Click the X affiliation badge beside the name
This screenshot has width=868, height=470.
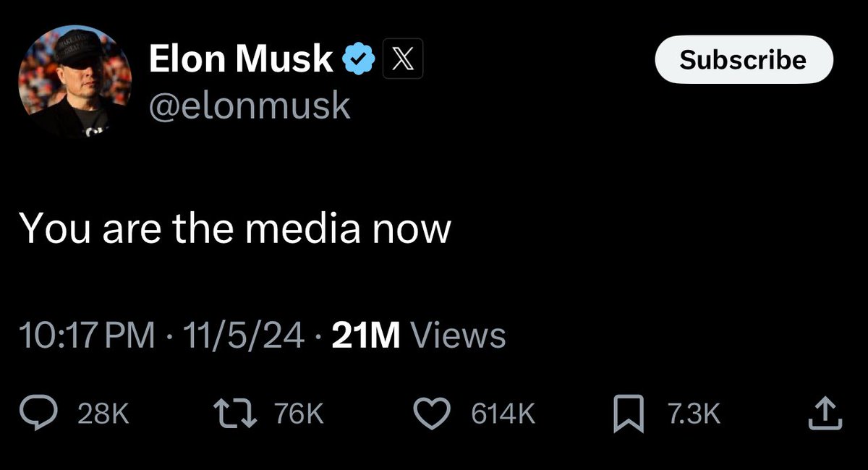click(402, 59)
